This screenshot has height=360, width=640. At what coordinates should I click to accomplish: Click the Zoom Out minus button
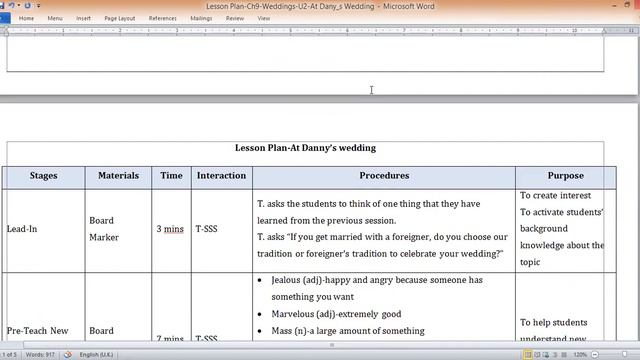coord(595,355)
